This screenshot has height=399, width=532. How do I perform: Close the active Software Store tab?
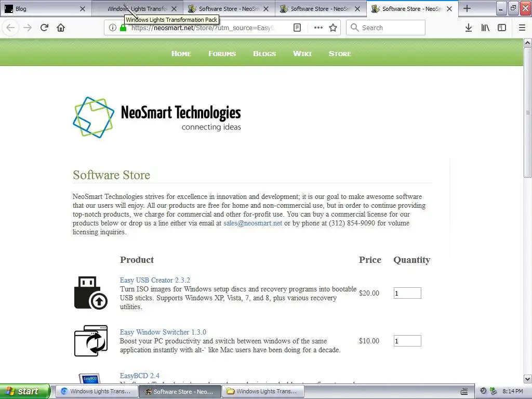[x=449, y=9]
